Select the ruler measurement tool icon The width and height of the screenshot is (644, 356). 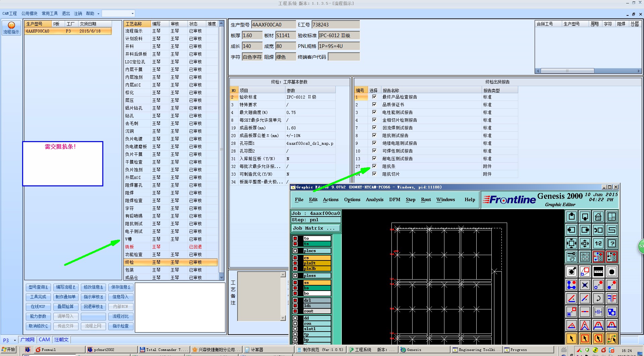pyautogui.click(x=598, y=272)
